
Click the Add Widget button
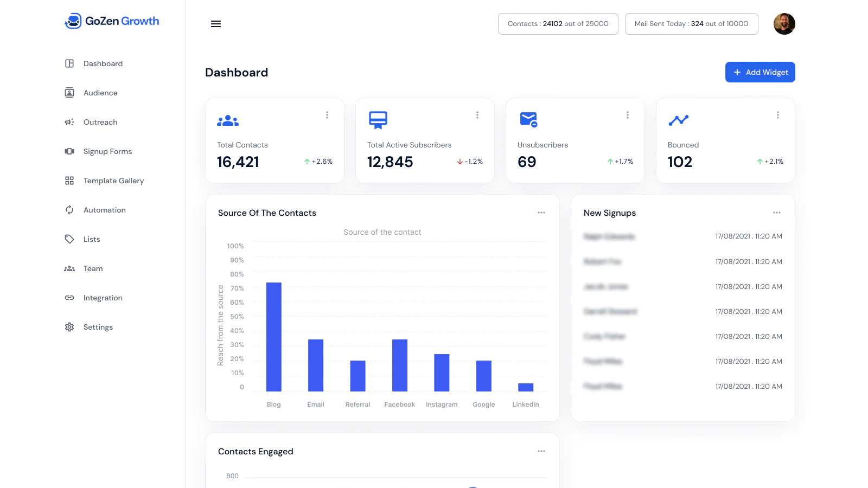[760, 72]
